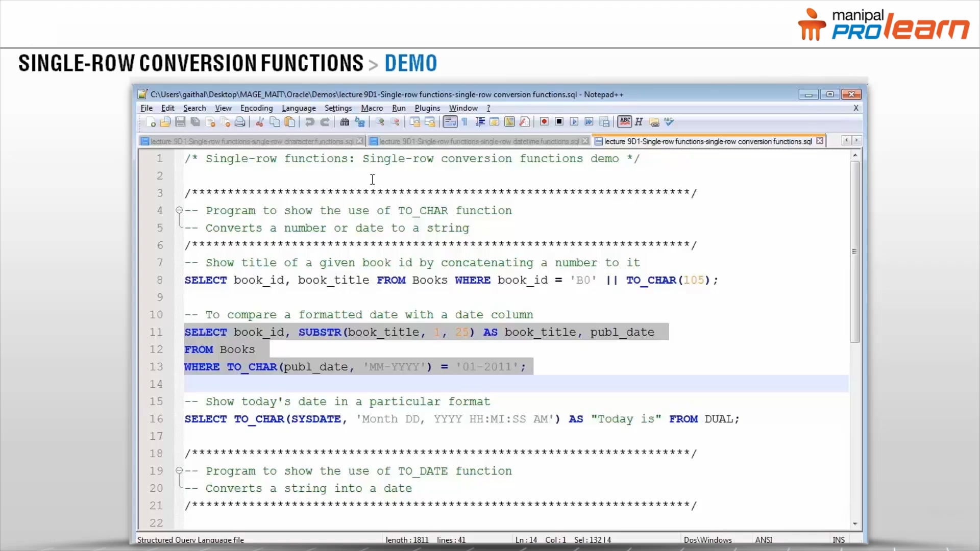
Task: Click the Paste icon
Action: [x=290, y=122]
